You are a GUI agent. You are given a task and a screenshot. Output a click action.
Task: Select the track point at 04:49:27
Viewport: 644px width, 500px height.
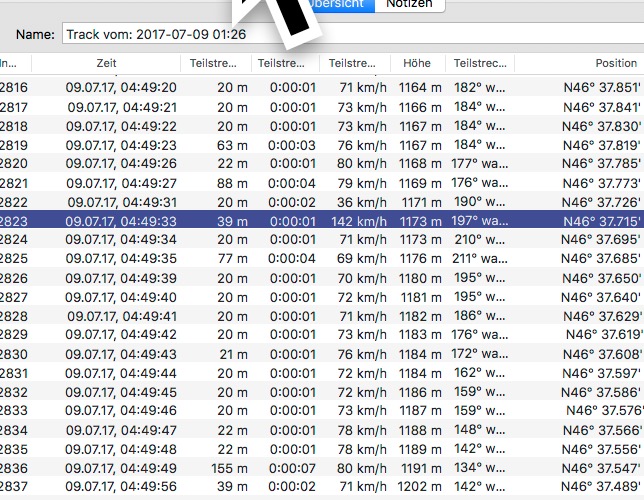[121, 183]
